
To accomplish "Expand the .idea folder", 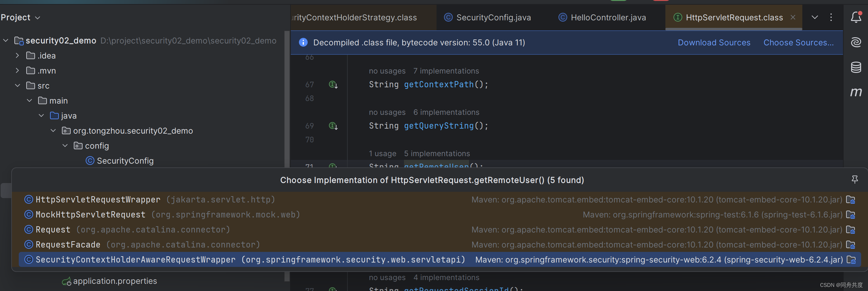I will click(x=18, y=56).
